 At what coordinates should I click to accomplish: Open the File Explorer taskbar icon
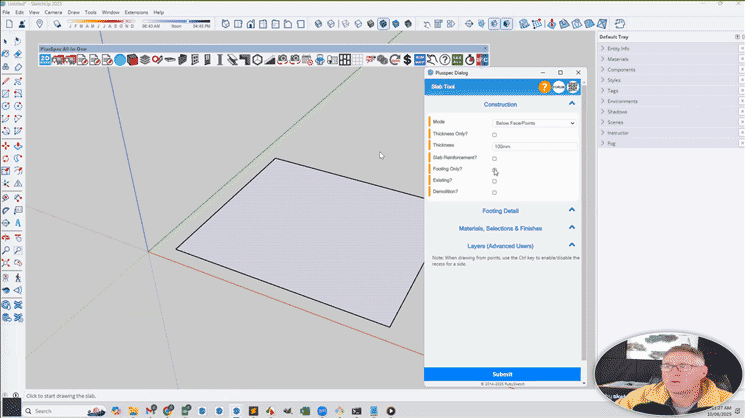134,411
